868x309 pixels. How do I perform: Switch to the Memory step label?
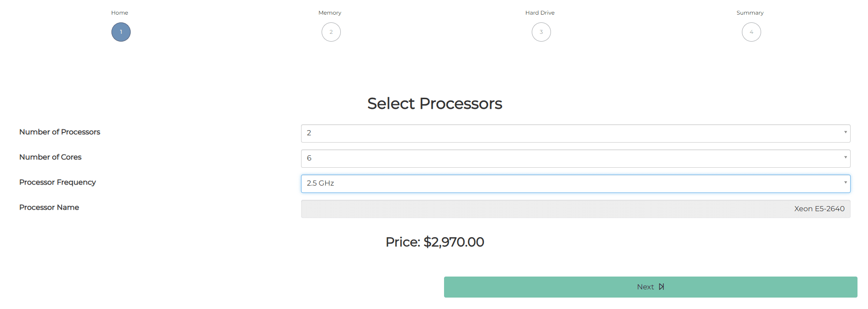[x=330, y=12]
